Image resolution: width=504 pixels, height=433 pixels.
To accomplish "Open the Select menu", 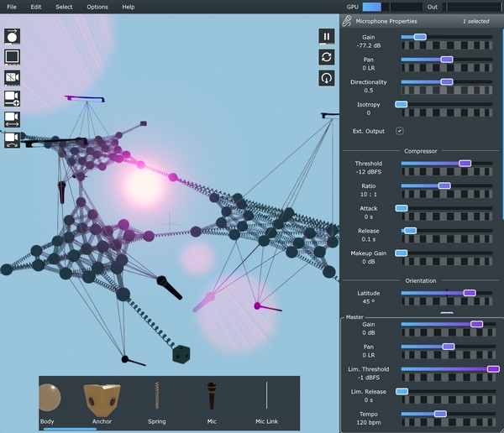I will coord(64,7).
